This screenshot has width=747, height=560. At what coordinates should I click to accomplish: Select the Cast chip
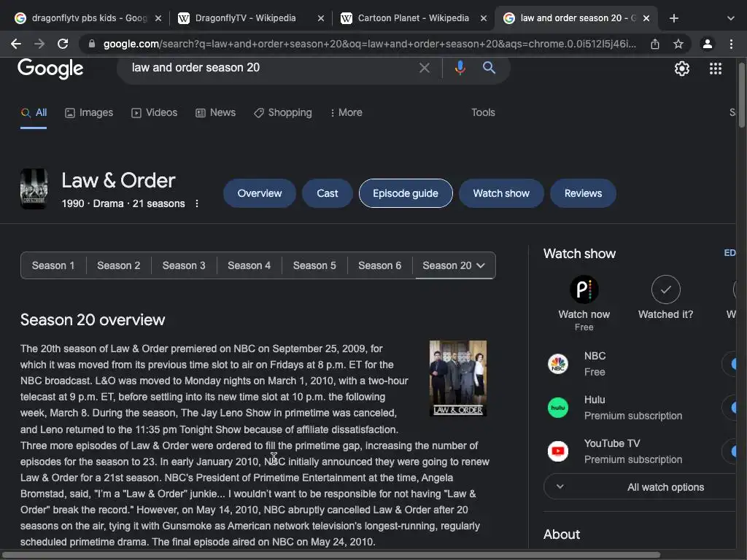click(x=328, y=193)
